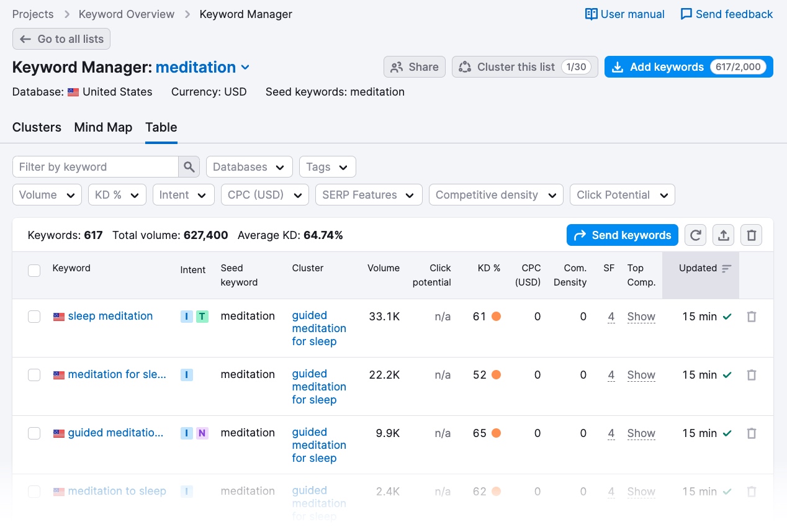Click the Send keywords button
This screenshot has height=532, width=787.
click(622, 235)
